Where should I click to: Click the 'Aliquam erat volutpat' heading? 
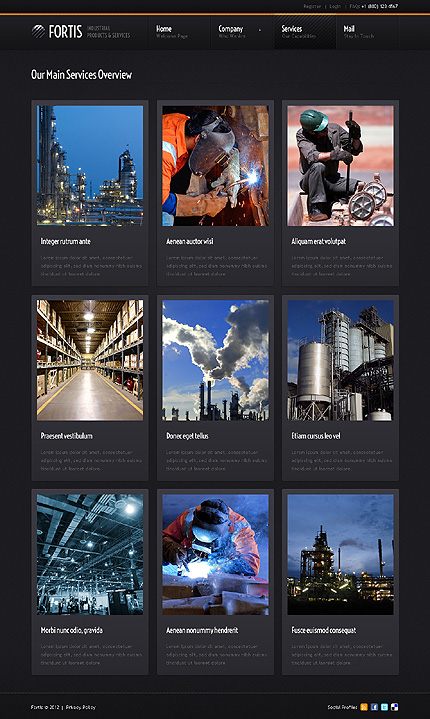tap(319, 241)
